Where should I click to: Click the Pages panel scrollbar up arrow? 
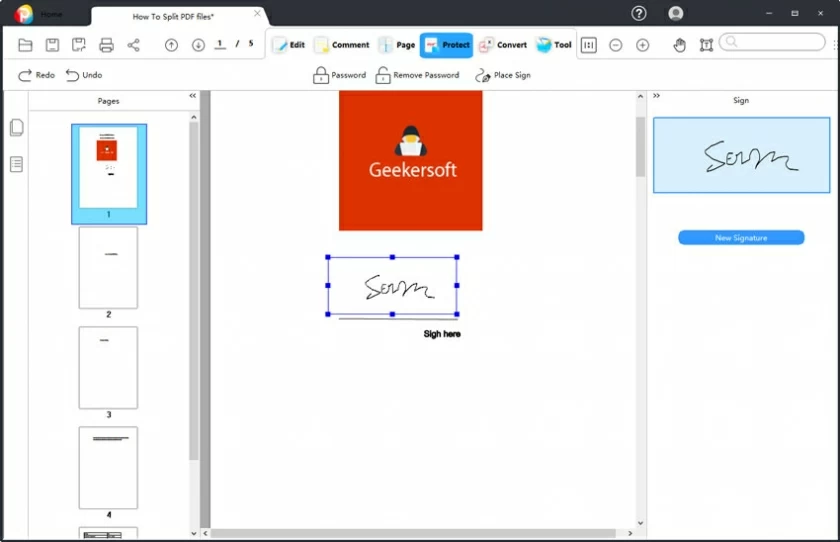point(193,117)
